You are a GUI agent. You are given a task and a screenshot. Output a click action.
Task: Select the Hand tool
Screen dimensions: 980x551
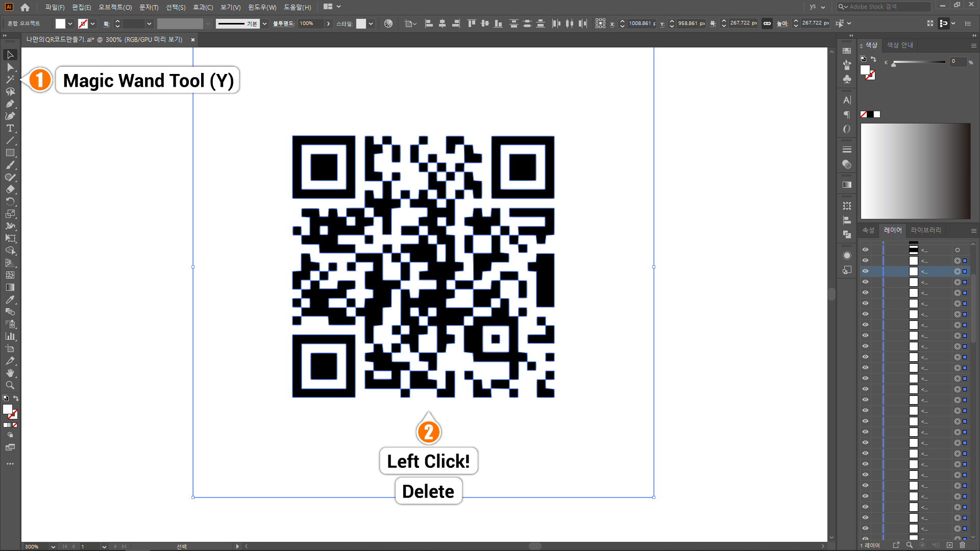point(10,373)
